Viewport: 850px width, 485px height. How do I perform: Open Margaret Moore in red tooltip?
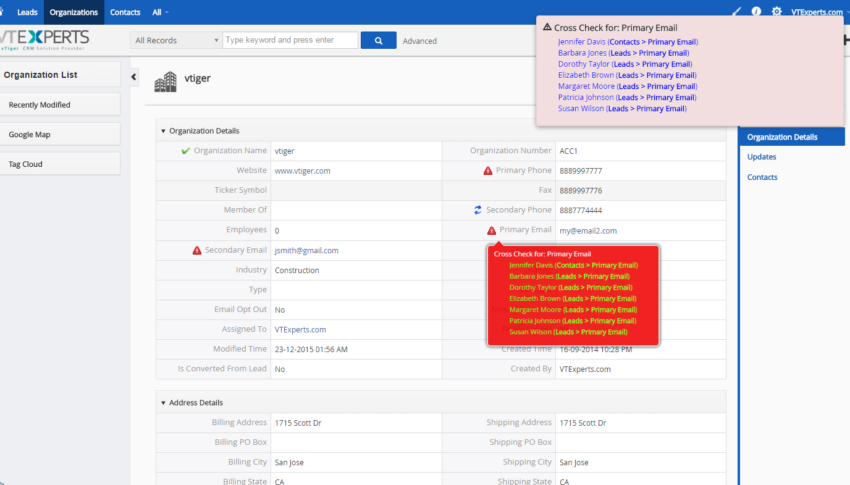(x=573, y=310)
